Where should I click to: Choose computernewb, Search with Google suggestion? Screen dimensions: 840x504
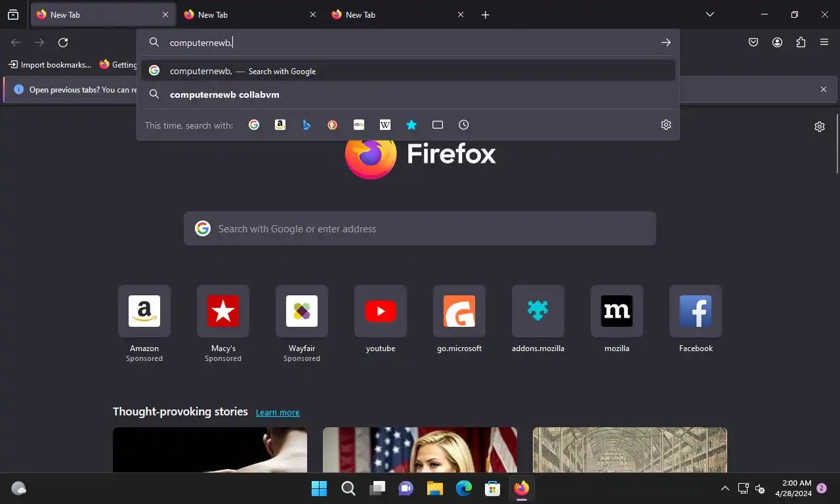pos(408,71)
